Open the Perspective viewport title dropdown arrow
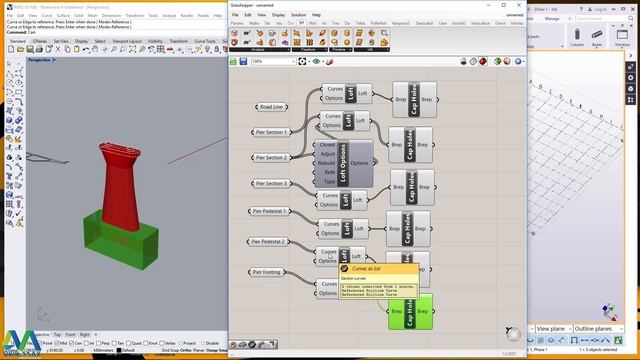 54,60
